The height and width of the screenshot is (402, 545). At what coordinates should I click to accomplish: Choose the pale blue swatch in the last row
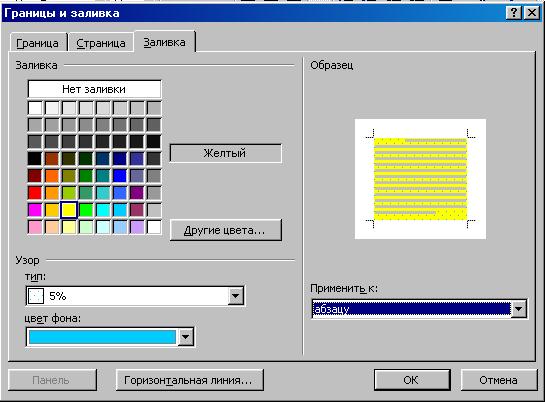point(120,227)
